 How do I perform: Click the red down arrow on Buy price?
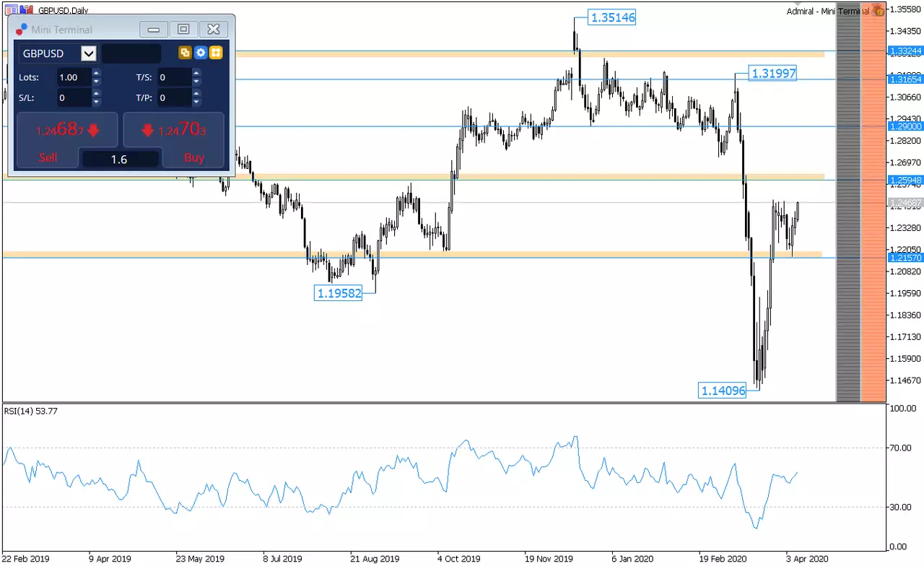coord(147,131)
